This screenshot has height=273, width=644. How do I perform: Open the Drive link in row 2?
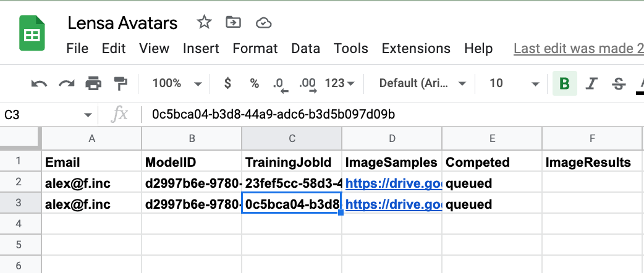point(393,183)
